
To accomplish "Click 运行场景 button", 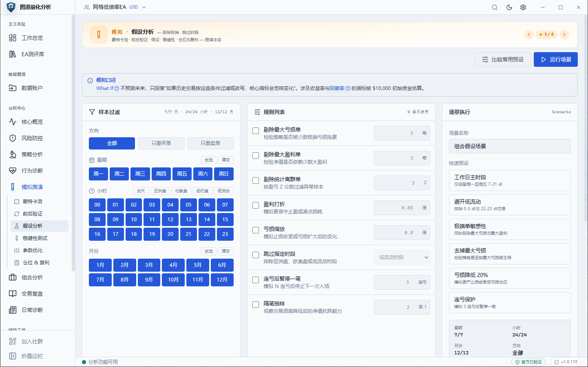I will 556,59.
